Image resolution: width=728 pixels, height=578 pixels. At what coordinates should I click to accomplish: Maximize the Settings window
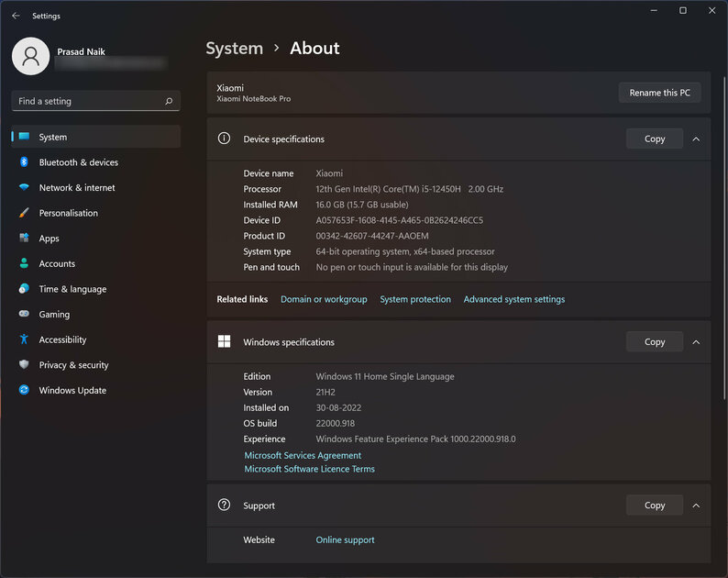click(683, 10)
